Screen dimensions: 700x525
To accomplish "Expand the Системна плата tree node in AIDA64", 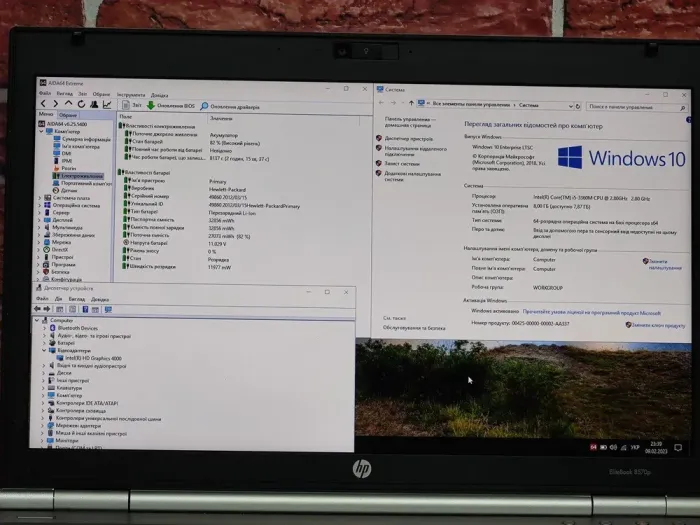I will 40,198.
